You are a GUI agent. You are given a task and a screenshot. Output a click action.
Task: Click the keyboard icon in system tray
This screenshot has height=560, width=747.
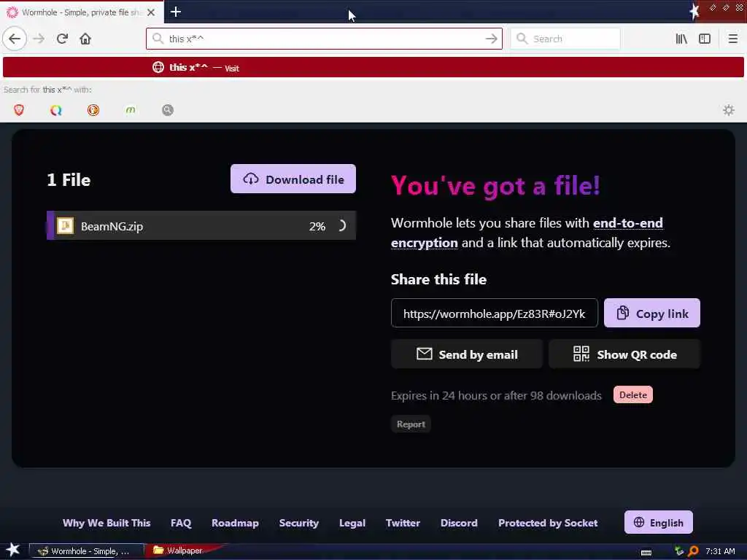pos(646,552)
